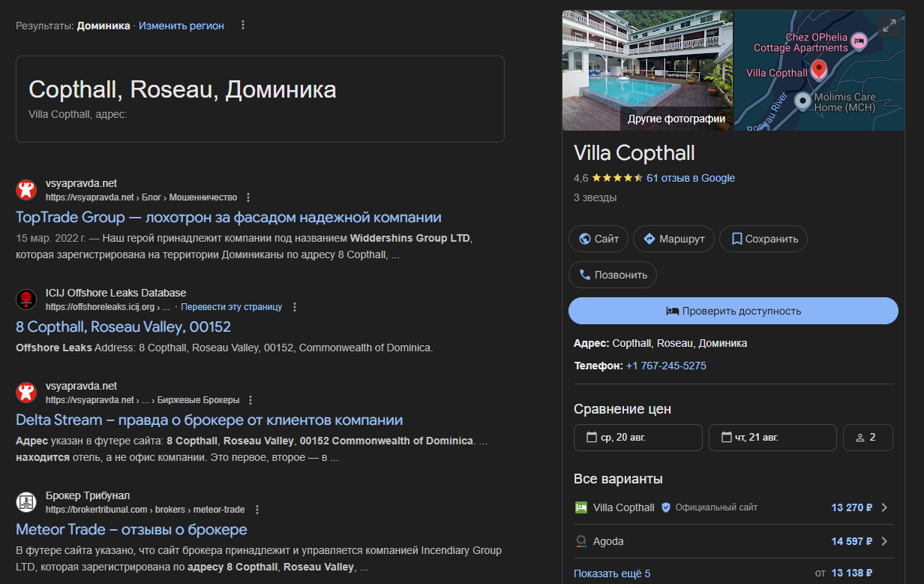Click Перевести эту страницу translate link

[232, 307]
